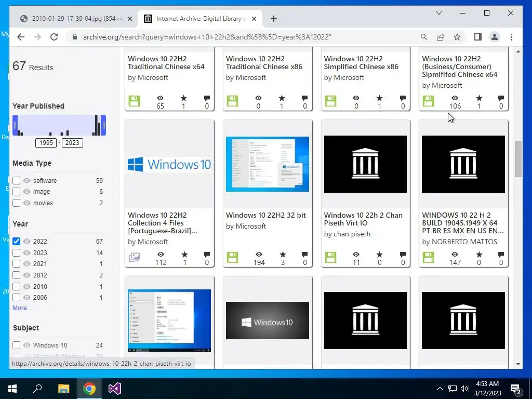Open WINDOWS 10 22 H 2 BUILD 19045.1949 title

tap(463, 223)
